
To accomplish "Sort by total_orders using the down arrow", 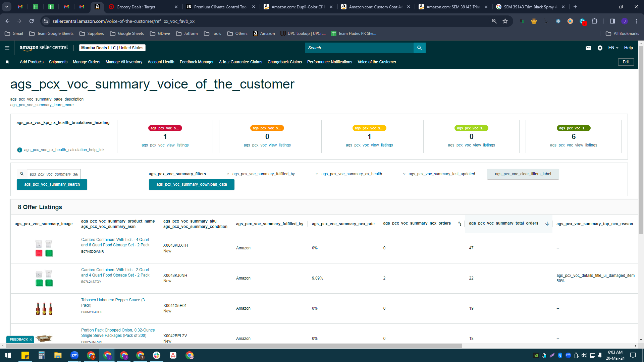I will [x=547, y=224].
